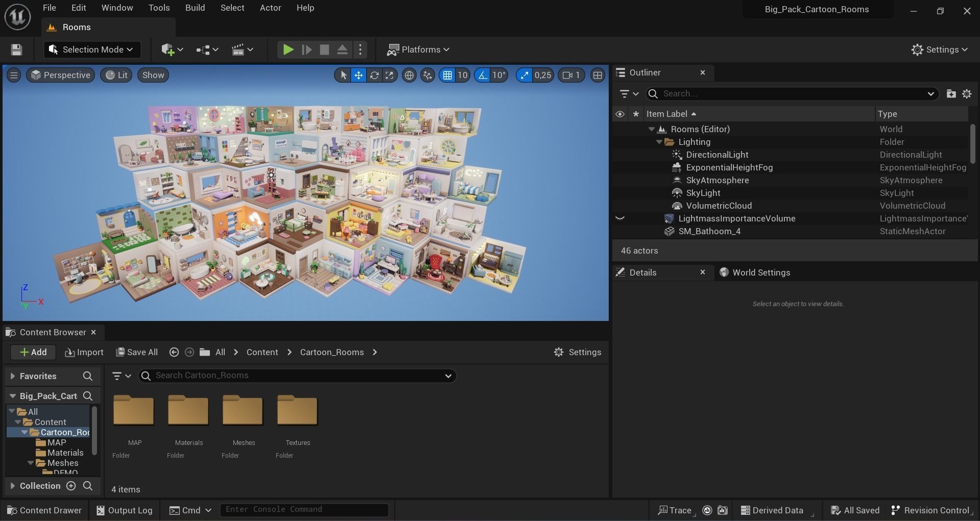Click the Add button in Content Browser
The height and width of the screenshot is (521, 980).
(x=33, y=352)
